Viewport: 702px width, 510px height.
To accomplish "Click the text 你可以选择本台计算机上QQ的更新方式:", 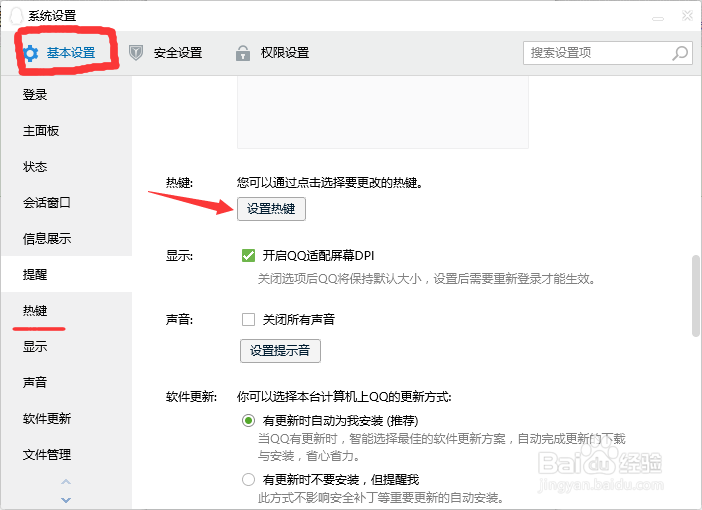I will tap(344, 397).
